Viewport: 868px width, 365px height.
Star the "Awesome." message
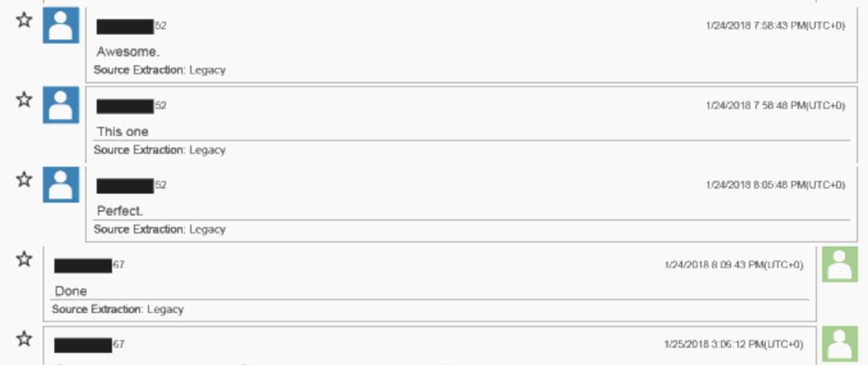tap(24, 20)
